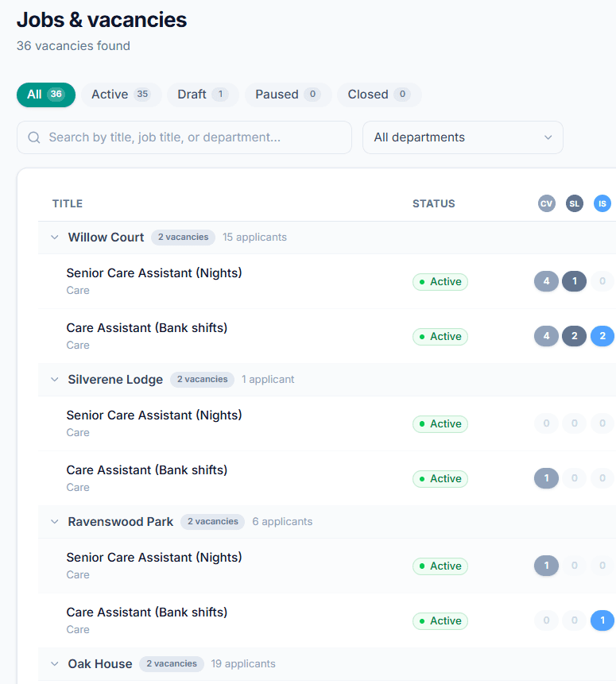Click the SL column header icon
The height and width of the screenshot is (684, 616).
click(574, 203)
